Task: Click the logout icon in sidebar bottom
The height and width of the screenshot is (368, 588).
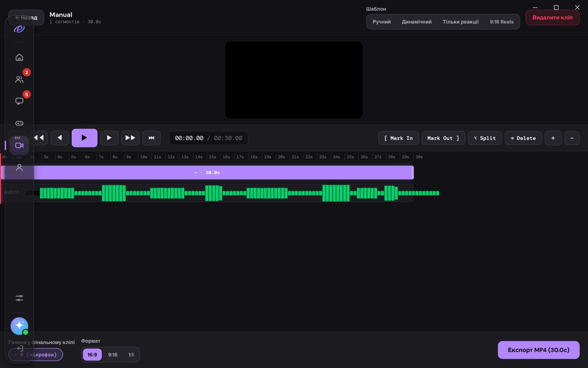Action: click(20, 348)
